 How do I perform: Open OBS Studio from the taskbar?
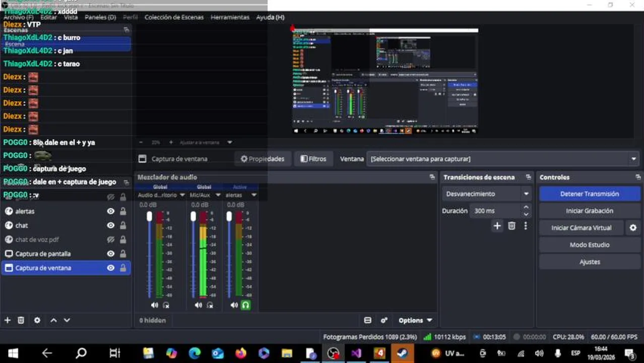click(x=333, y=353)
